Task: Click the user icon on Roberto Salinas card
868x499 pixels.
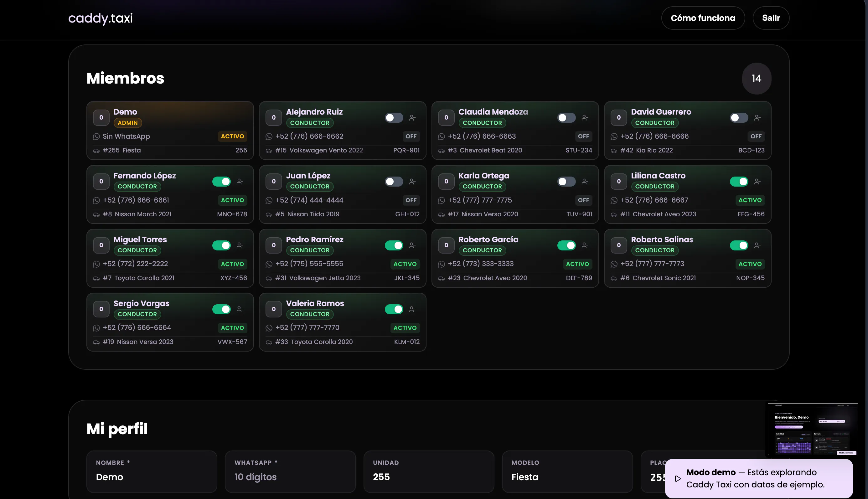Action: (757, 245)
